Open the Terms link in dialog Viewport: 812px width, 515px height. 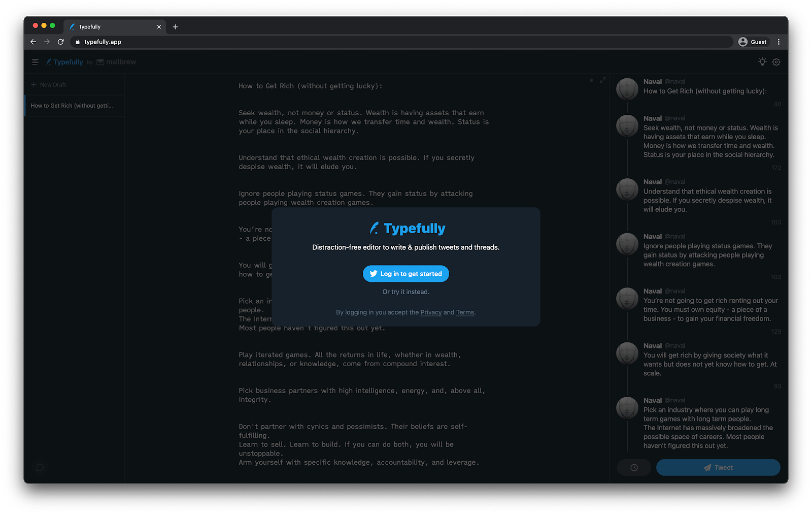pyautogui.click(x=465, y=312)
